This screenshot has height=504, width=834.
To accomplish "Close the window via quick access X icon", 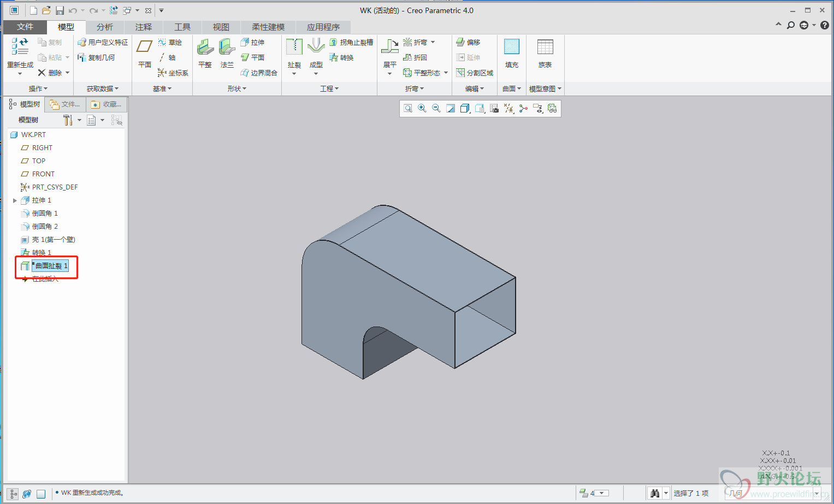I will [x=148, y=10].
